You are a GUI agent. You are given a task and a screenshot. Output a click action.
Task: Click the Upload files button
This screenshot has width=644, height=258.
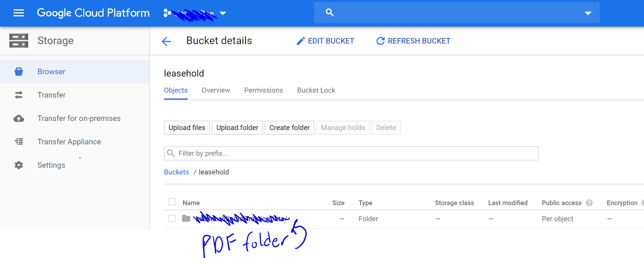click(x=187, y=128)
